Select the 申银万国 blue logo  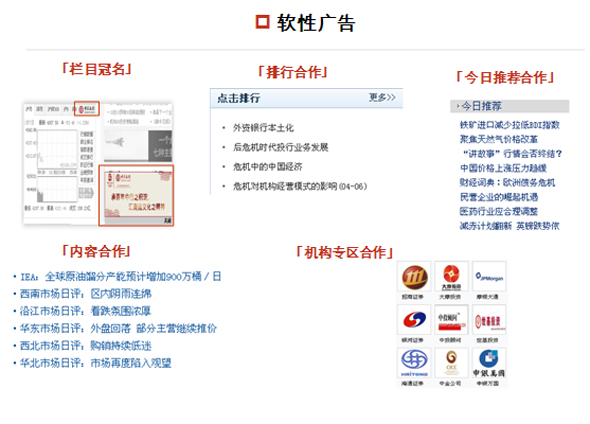(489, 362)
